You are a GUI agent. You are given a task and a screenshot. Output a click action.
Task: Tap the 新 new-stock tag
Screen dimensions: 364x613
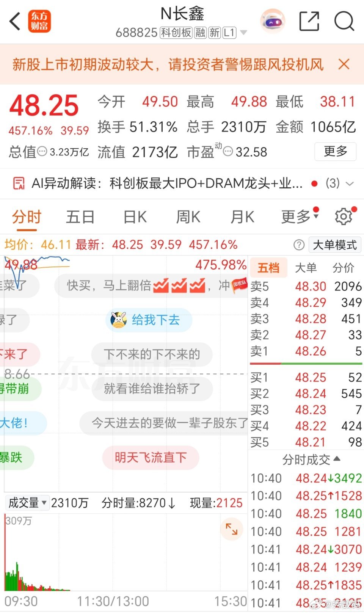[x=215, y=33]
